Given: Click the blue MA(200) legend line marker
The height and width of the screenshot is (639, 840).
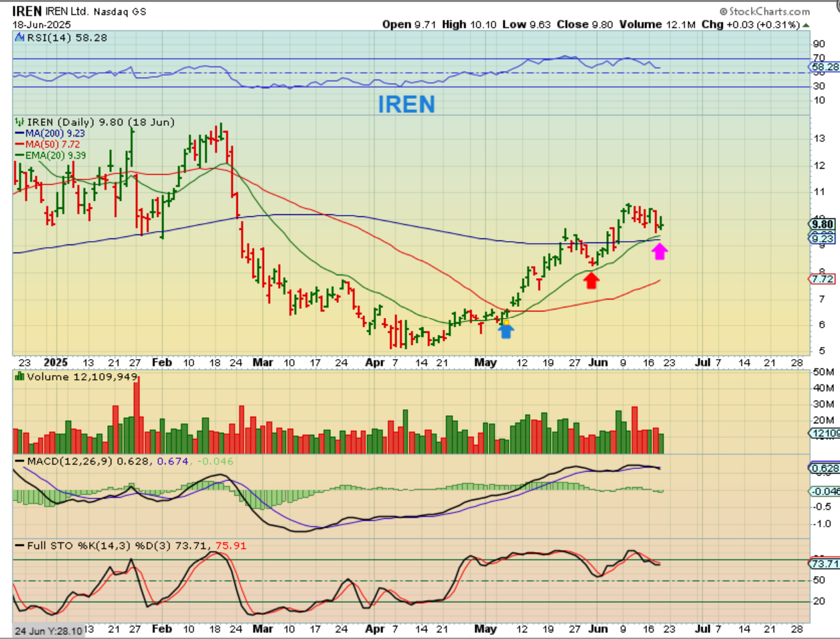Looking at the screenshot, I should coord(19,133).
